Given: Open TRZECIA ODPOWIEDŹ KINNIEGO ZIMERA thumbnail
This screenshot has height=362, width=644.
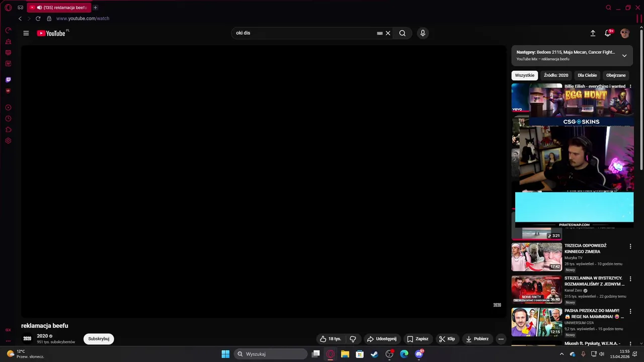Looking at the screenshot, I should coord(537,257).
